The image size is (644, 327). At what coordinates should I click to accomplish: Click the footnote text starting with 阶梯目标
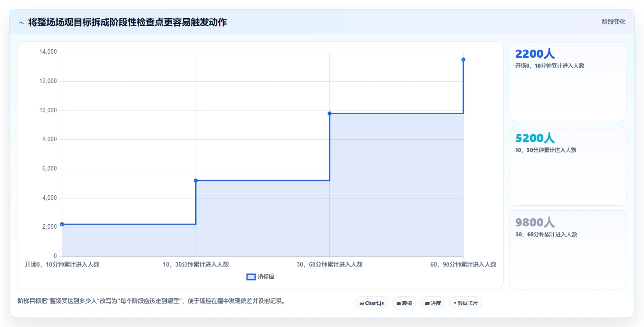pyautogui.click(x=151, y=301)
